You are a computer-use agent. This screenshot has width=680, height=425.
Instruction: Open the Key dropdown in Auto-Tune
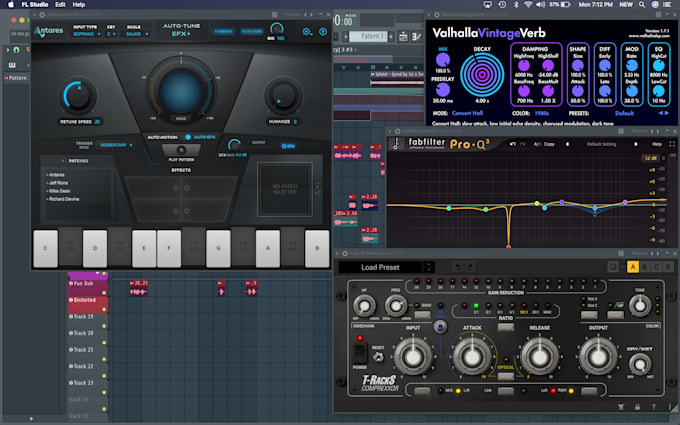[x=111, y=34]
